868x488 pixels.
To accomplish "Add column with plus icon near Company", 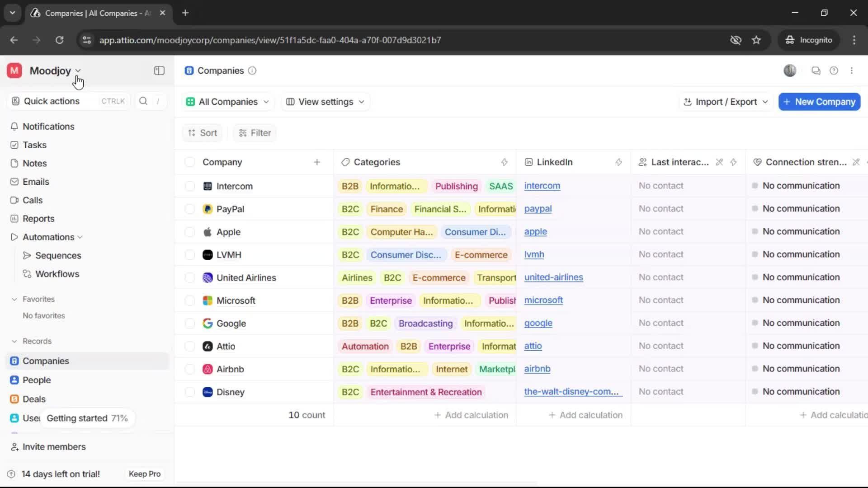I will point(317,162).
